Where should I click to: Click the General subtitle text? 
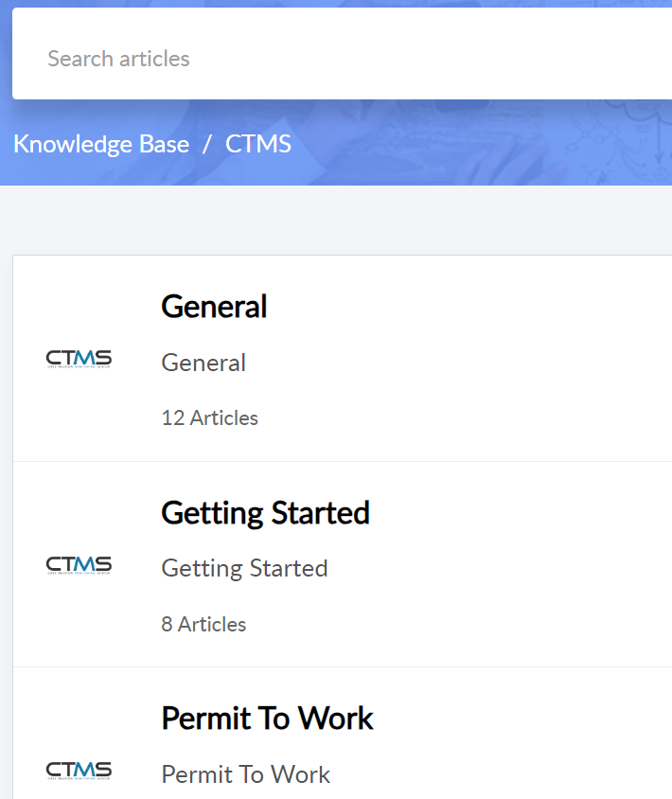point(203,363)
